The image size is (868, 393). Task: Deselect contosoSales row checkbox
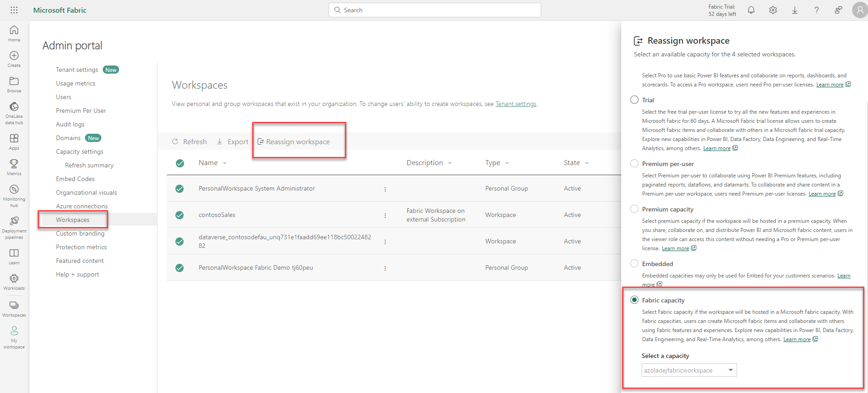180,215
